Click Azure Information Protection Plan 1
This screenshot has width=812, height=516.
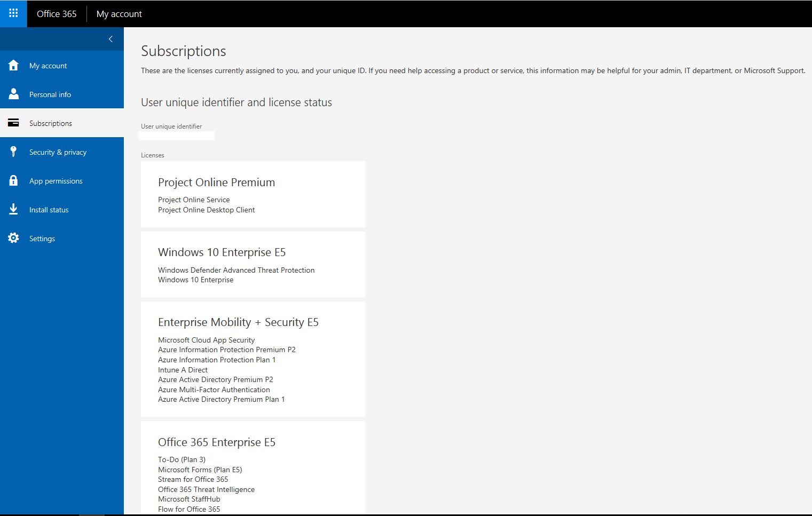[x=217, y=360]
